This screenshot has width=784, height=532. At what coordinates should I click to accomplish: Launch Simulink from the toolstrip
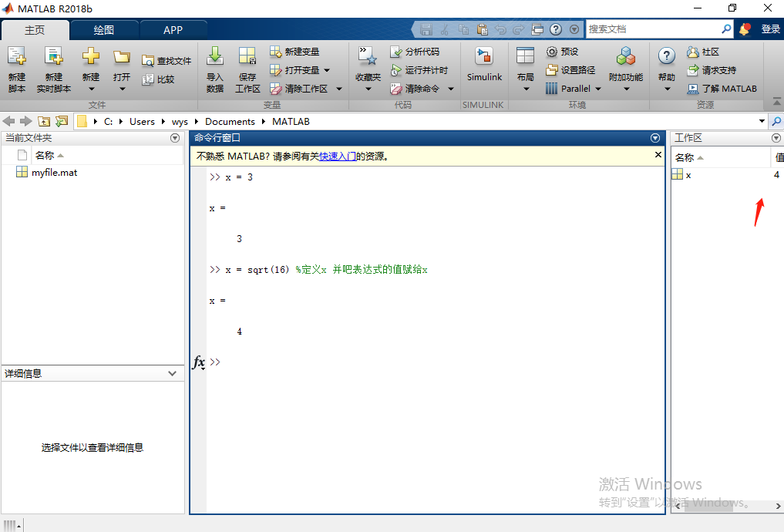[484, 64]
